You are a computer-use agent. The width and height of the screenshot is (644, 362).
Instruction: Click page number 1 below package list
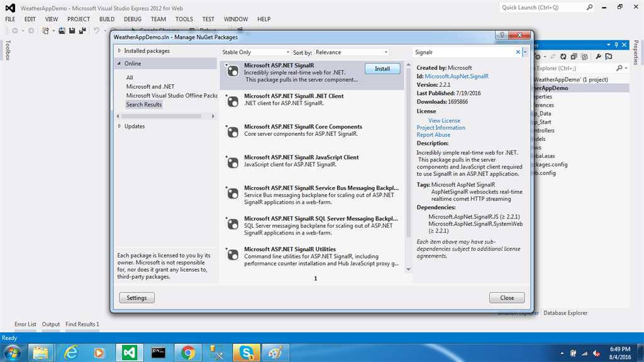(x=316, y=278)
